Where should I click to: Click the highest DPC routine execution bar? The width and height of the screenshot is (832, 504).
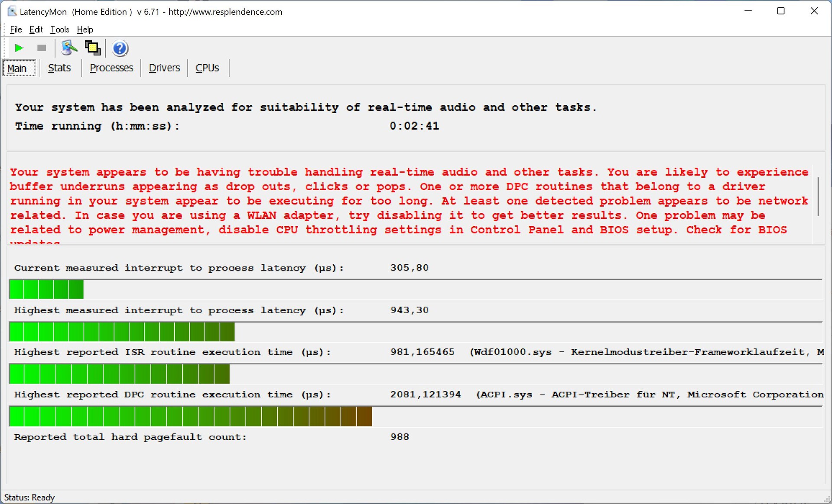click(x=191, y=416)
